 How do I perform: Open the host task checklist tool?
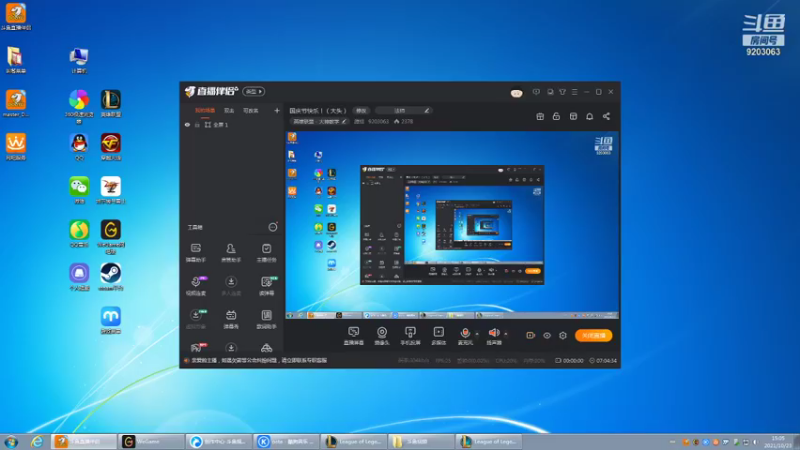(x=266, y=252)
